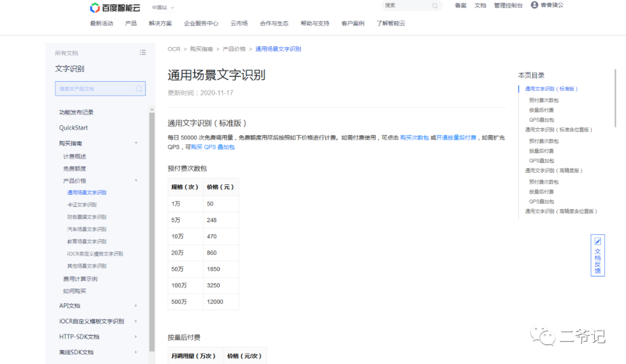This screenshot has height=364, width=626.
Task: Open the 云市场 menu
Action: [x=239, y=23]
